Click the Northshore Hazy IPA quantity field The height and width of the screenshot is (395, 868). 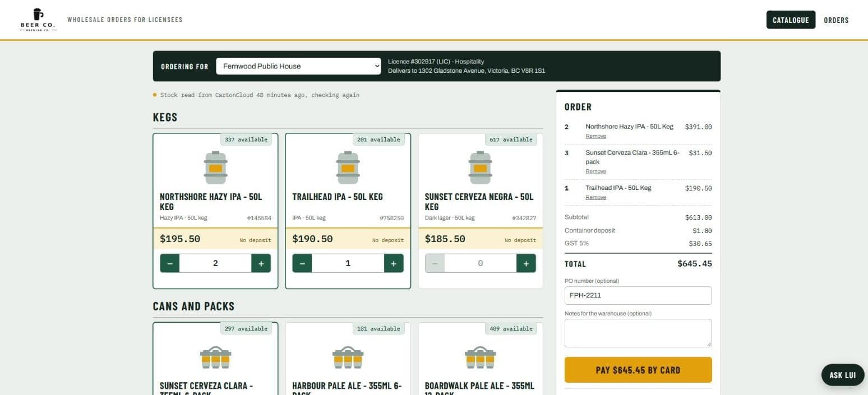[215, 263]
